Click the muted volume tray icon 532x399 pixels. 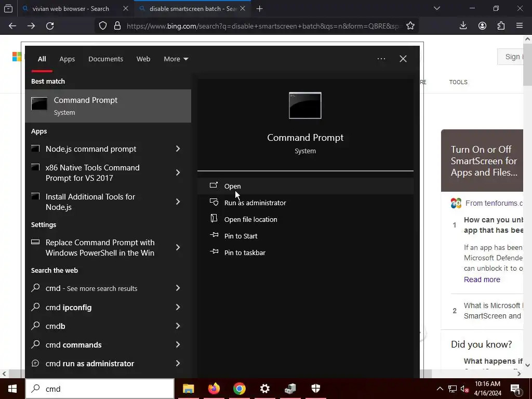click(464, 389)
